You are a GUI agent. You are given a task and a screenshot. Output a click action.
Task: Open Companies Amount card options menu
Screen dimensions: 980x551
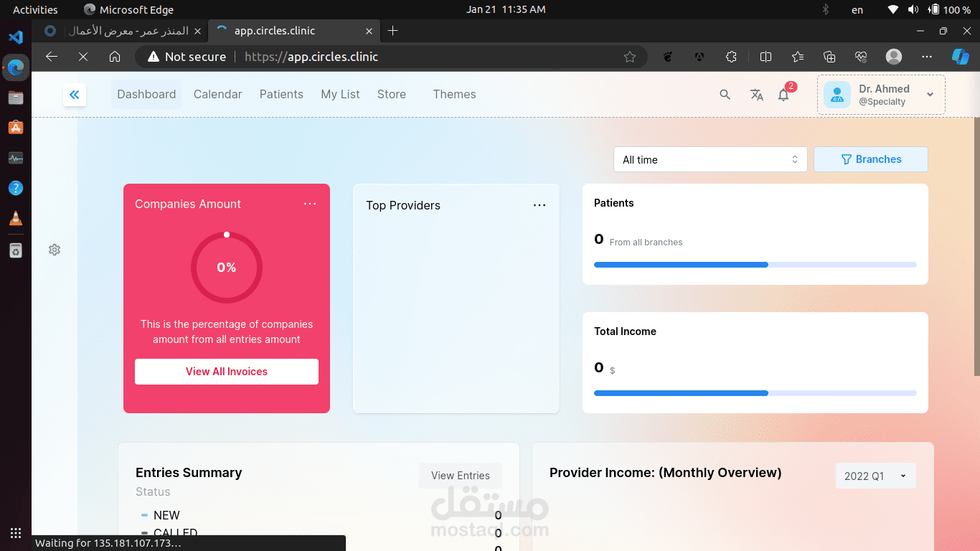tap(310, 204)
